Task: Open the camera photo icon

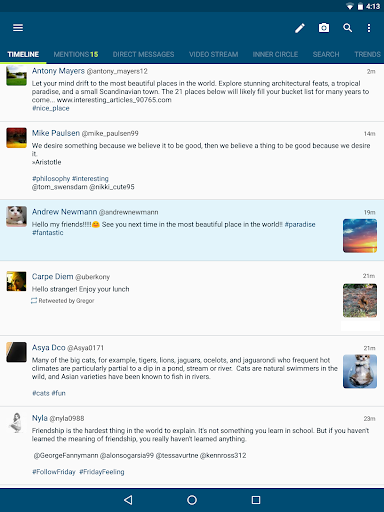Action: (x=324, y=28)
